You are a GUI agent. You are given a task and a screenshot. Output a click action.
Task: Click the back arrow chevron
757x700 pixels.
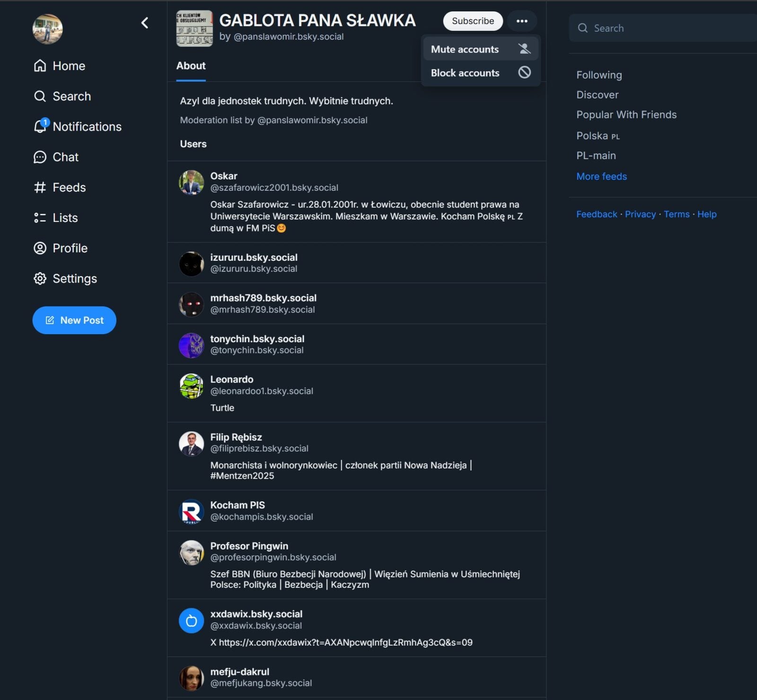tap(145, 23)
